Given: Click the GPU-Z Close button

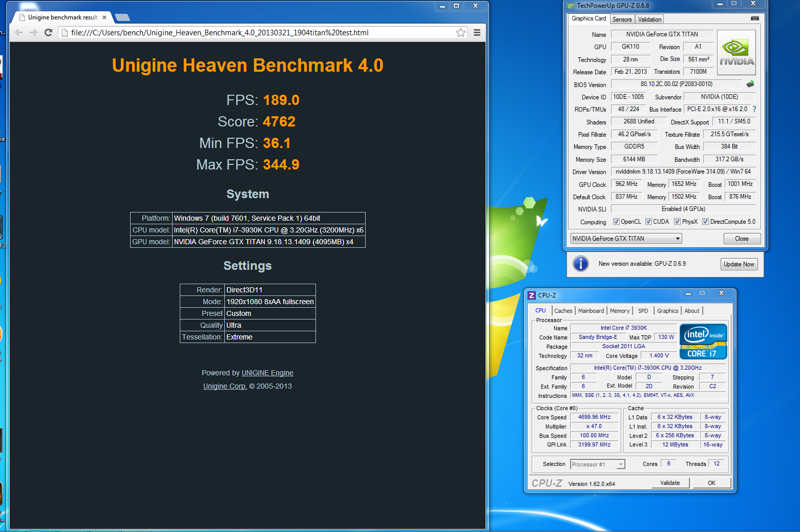Looking at the screenshot, I should (742, 239).
